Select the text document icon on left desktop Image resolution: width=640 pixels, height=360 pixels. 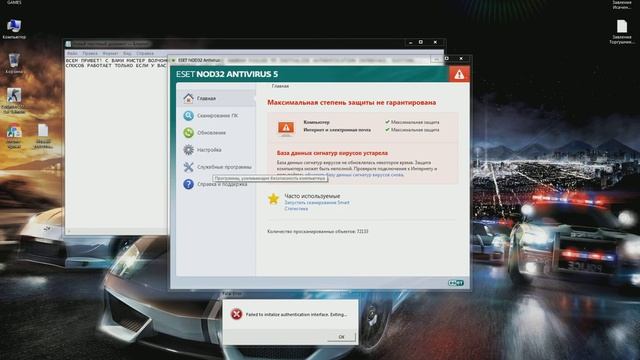(43, 136)
